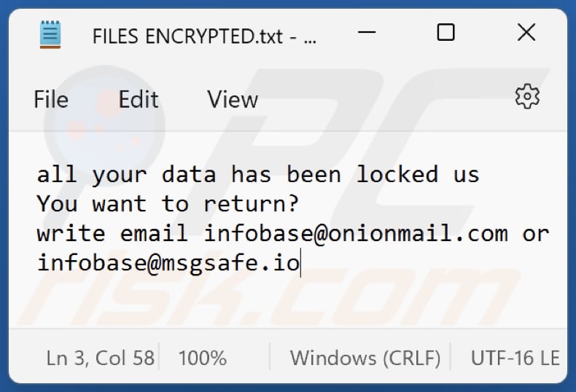Open the Edit menu
The width and height of the screenshot is (576, 392).
[139, 99]
